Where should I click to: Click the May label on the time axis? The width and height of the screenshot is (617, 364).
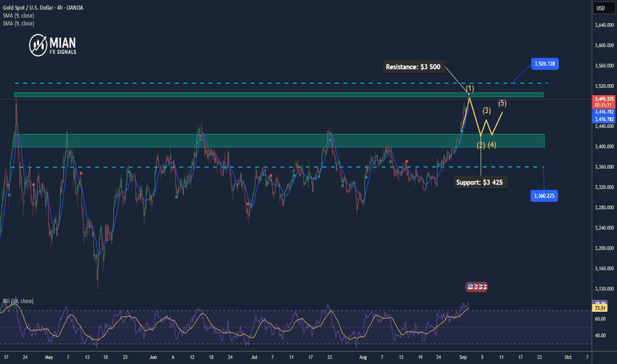49,357
